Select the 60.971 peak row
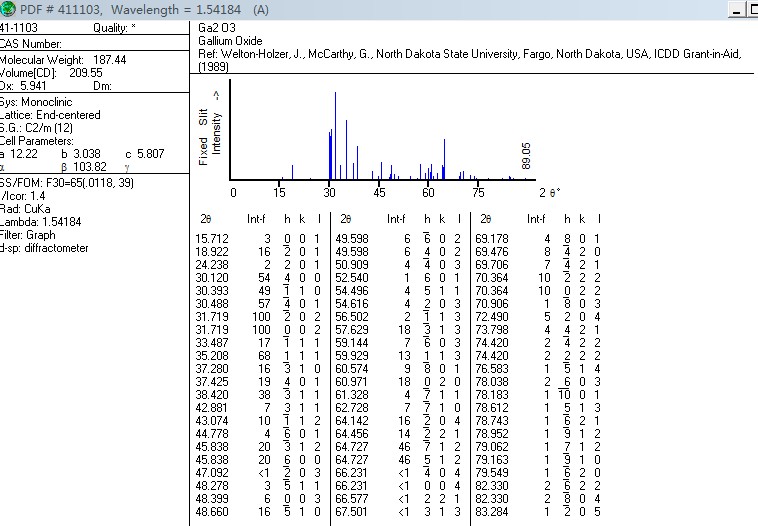 pos(398,382)
